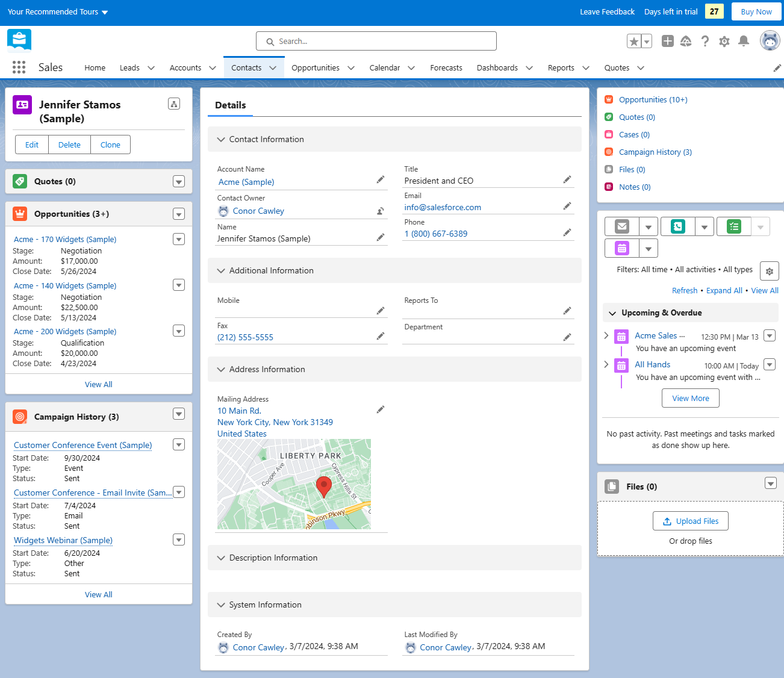Open the Leads tab dropdown arrow
This screenshot has width=784, height=678.
pos(151,68)
